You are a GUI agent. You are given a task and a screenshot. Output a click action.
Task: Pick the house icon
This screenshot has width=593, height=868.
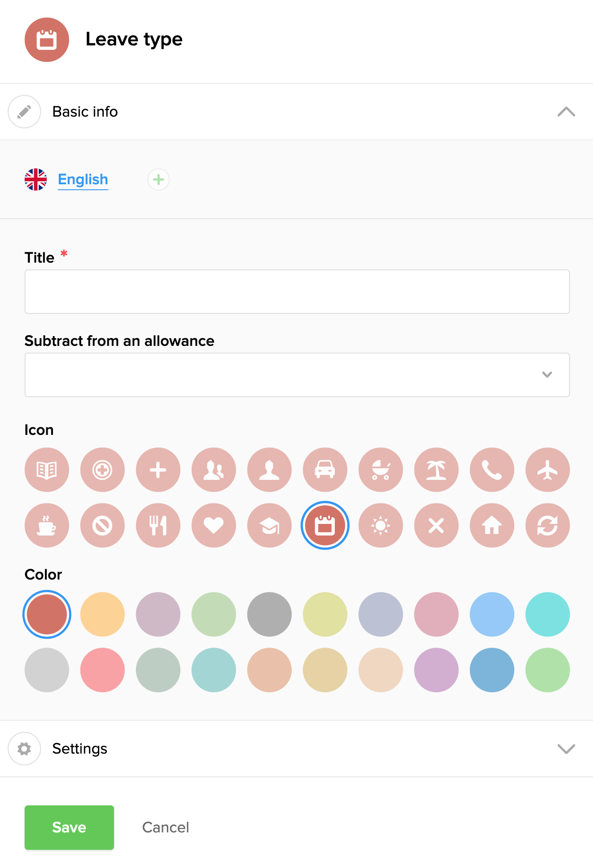click(x=492, y=525)
